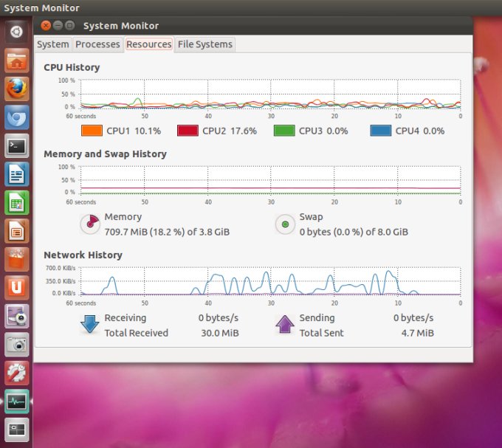The image size is (502, 448).
Task: Launch LibreOffice Impress presentation
Action: 17,231
